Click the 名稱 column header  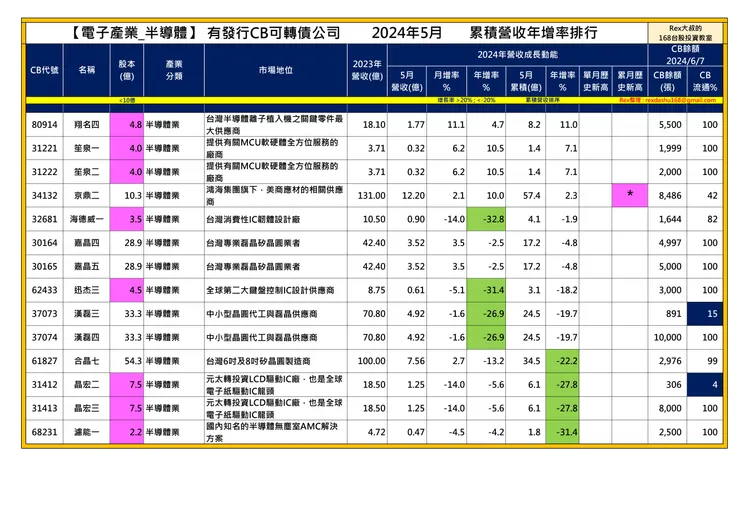click(x=86, y=70)
